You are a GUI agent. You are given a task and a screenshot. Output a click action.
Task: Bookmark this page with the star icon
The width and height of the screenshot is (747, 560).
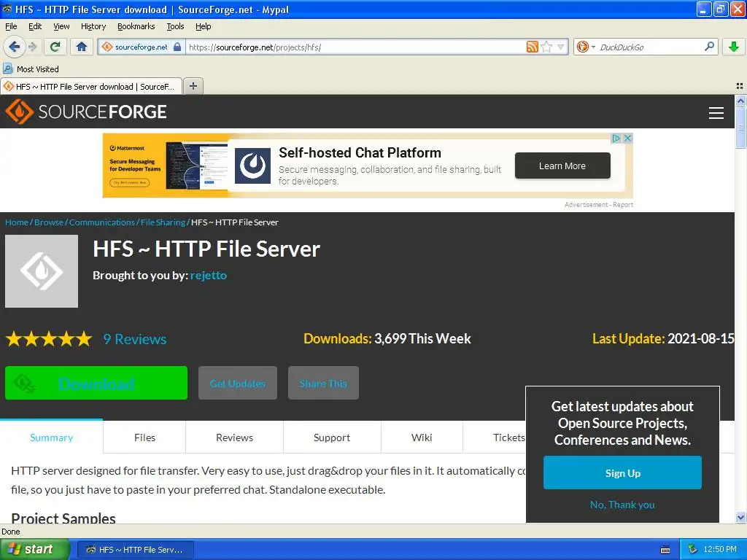pos(546,47)
